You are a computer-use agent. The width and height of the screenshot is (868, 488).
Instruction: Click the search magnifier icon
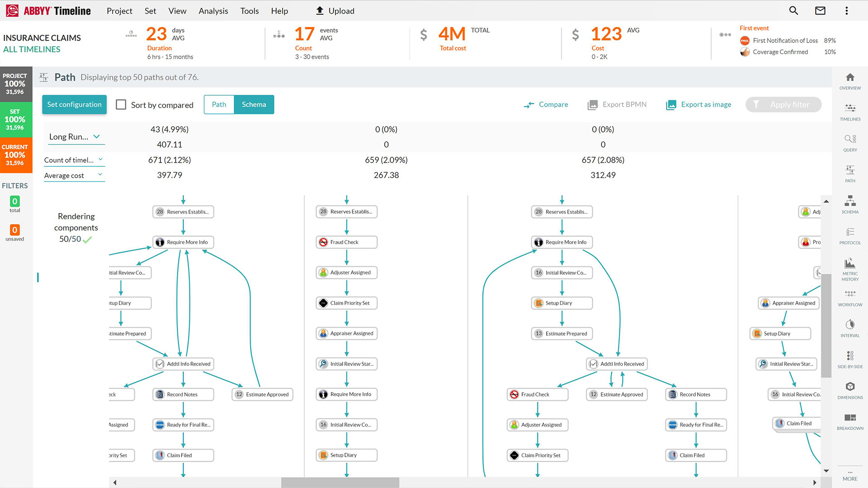(x=793, y=10)
